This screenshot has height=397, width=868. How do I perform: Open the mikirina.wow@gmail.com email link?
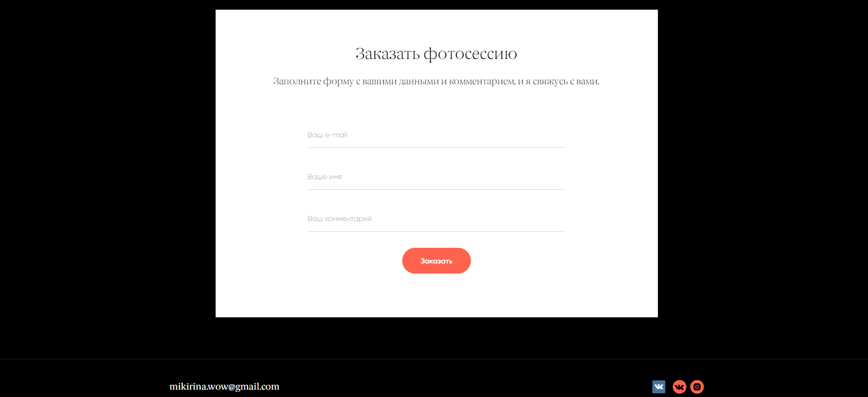(224, 386)
